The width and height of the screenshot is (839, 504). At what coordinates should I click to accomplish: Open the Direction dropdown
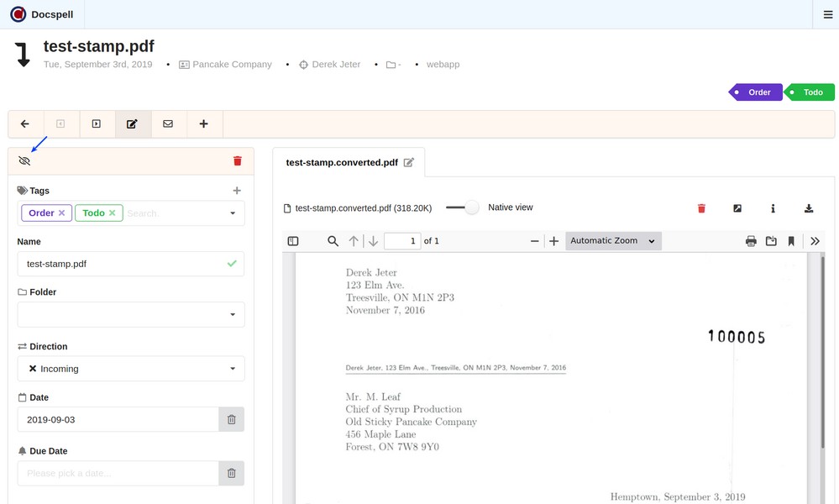pos(131,369)
